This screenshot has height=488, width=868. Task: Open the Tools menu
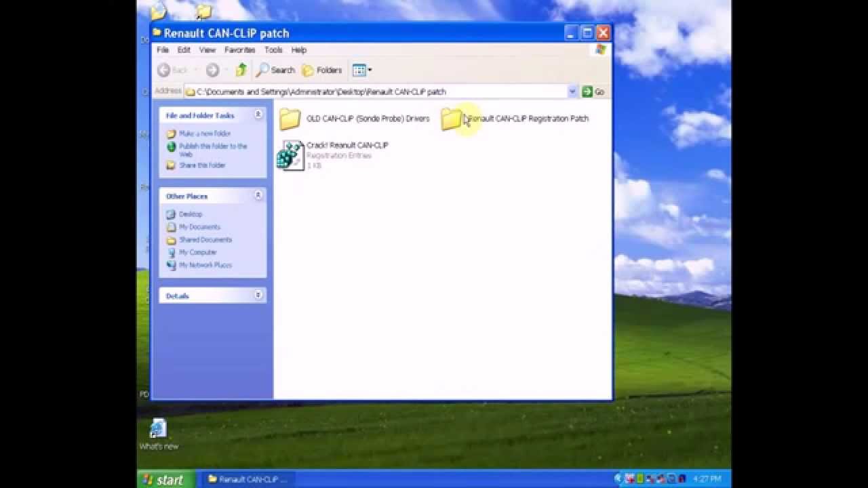[x=273, y=50]
